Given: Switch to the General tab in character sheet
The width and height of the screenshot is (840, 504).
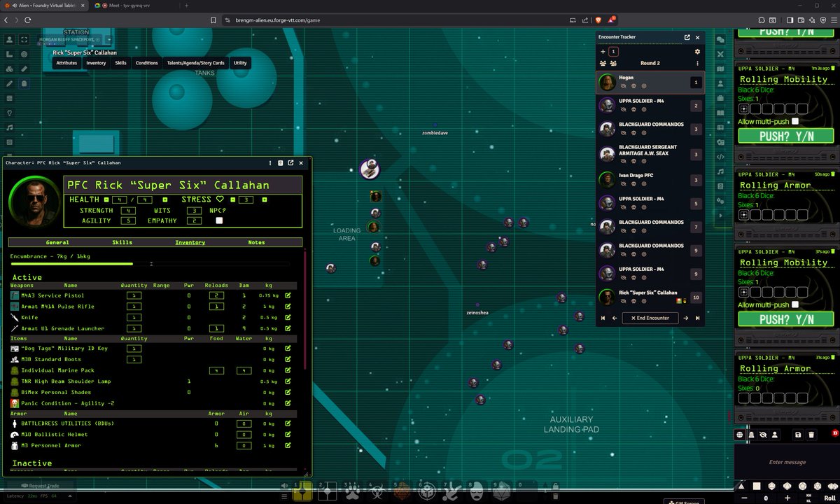Looking at the screenshot, I should pyautogui.click(x=57, y=242).
